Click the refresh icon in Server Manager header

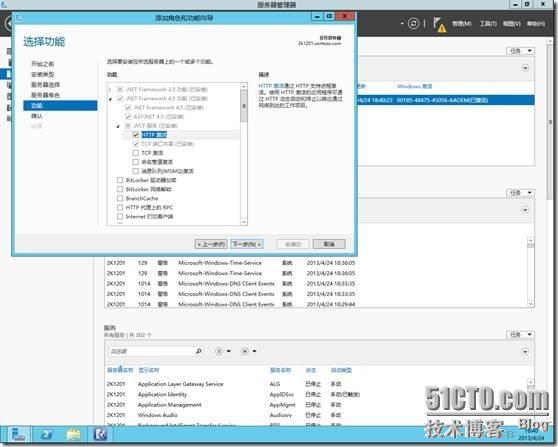[x=413, y=24]
